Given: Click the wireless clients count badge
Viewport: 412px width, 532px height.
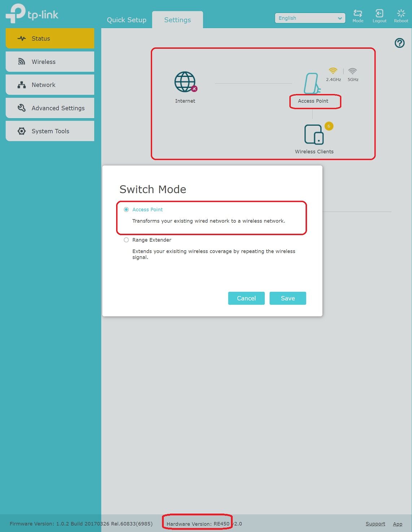Looking at the screenshot, I should pos(329,126).
